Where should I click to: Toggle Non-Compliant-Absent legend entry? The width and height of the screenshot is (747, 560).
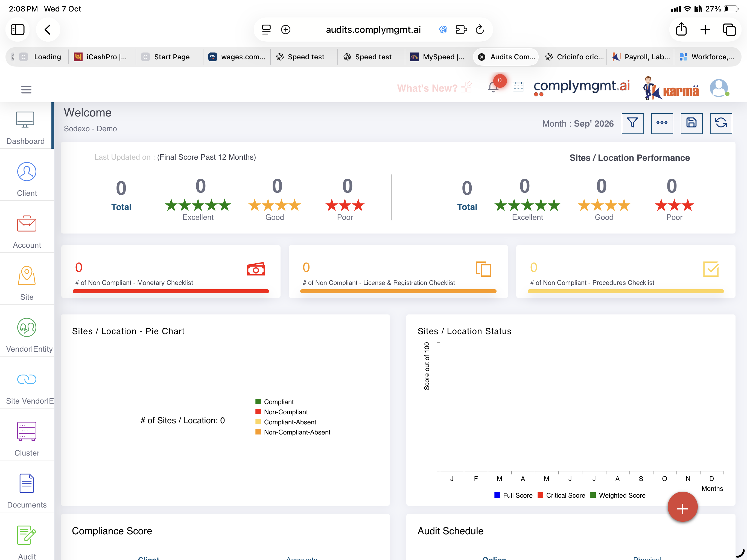pyautogui.click(x=293, y=432)
